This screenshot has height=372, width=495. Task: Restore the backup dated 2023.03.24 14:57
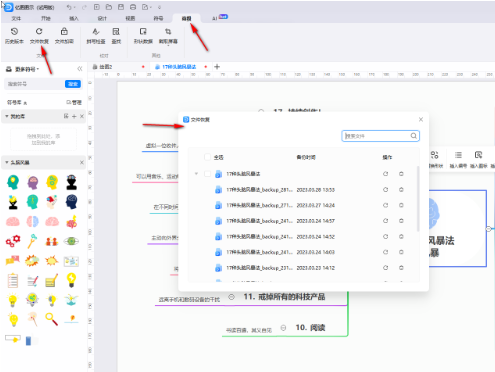(x=385, y=221)
